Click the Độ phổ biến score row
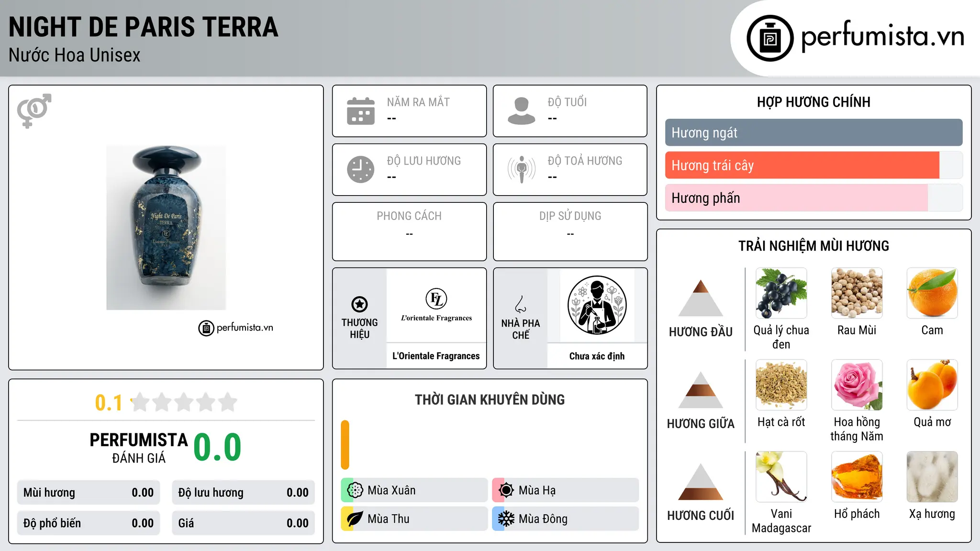Image resolution: width=980 pixels, height=551 pixels. (89, 523)
